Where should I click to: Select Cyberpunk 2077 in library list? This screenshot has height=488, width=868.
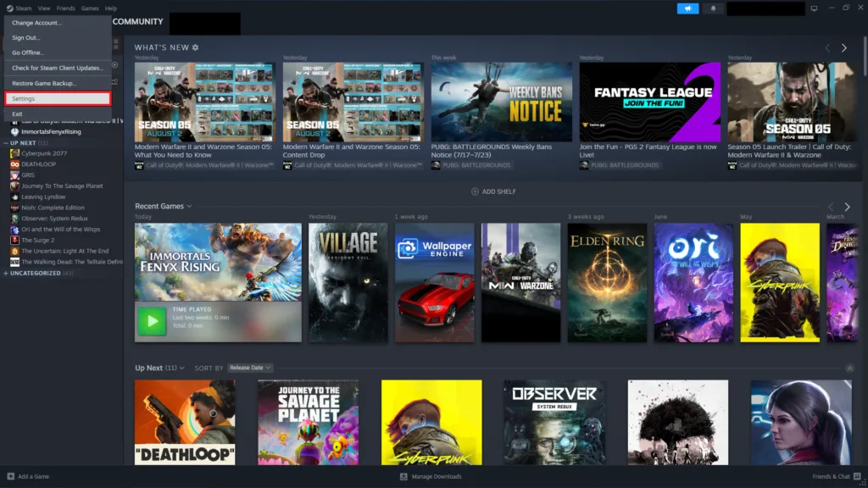coord(44,153)
